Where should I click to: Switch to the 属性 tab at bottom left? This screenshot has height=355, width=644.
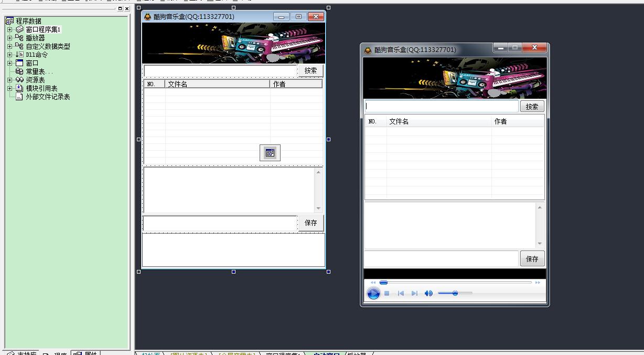(x=85, y=353)
